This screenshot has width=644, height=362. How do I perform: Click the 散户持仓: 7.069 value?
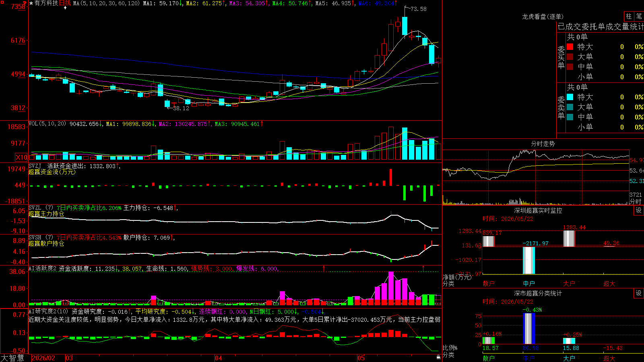coord(147,237)
